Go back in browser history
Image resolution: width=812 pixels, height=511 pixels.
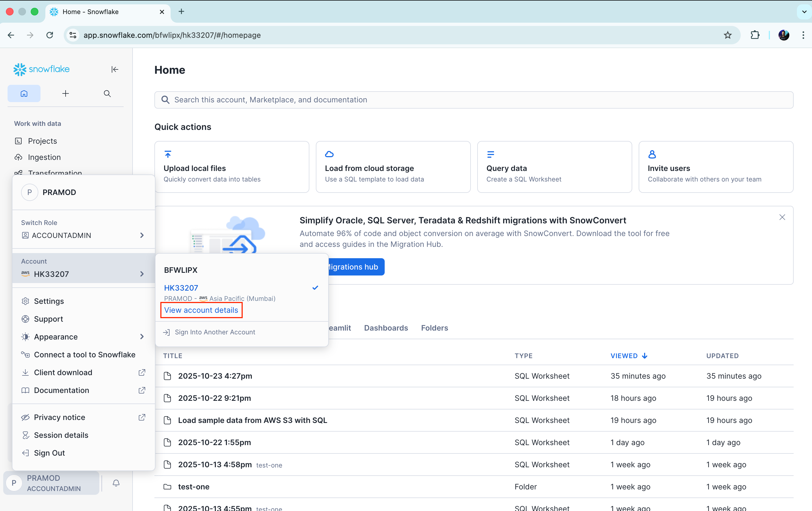coord(11,35)
